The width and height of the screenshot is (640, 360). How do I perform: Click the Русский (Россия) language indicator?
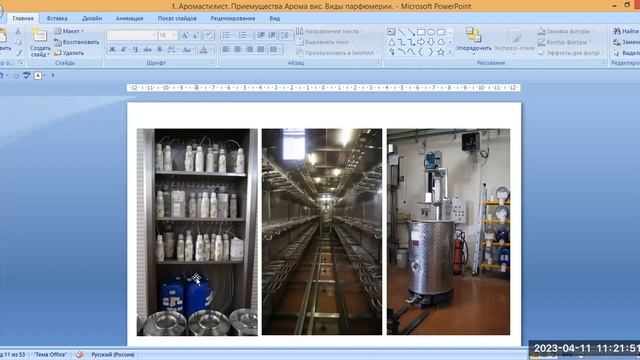point(113,355)
